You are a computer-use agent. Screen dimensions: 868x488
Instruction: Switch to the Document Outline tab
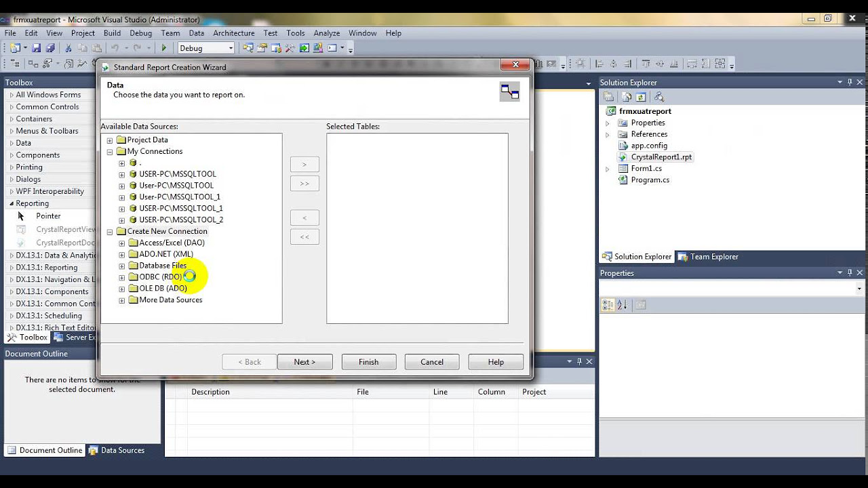click(45, 450)
